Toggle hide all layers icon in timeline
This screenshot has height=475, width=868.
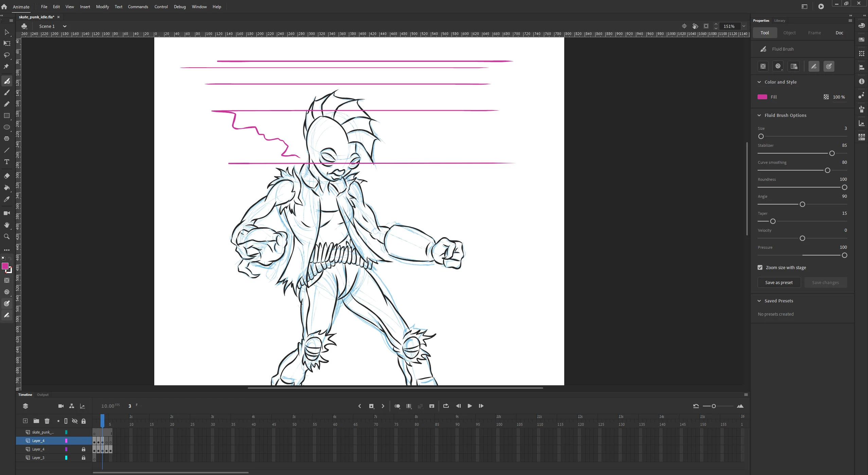75,421
